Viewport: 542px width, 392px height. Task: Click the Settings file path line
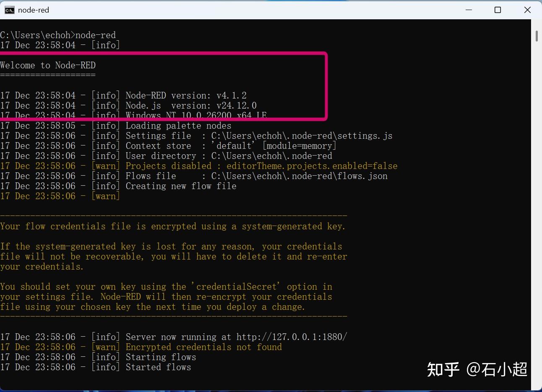196,136
